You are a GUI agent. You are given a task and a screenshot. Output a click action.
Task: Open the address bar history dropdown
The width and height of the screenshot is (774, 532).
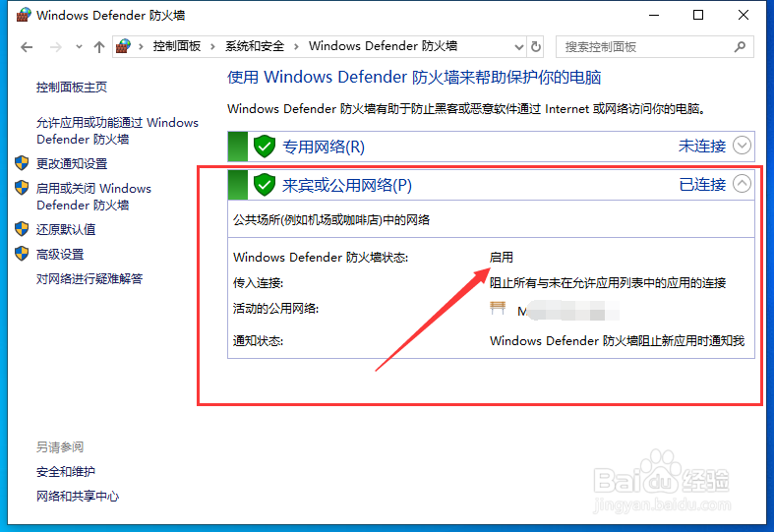[519, 47]
